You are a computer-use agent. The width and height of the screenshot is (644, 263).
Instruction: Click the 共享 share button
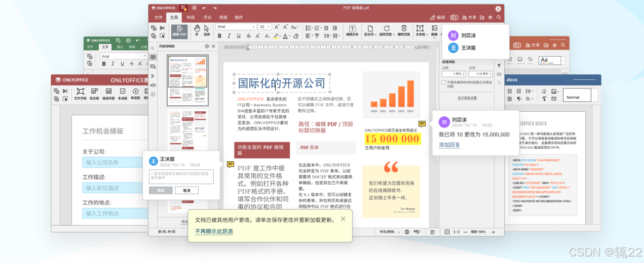tap(469, 17)
